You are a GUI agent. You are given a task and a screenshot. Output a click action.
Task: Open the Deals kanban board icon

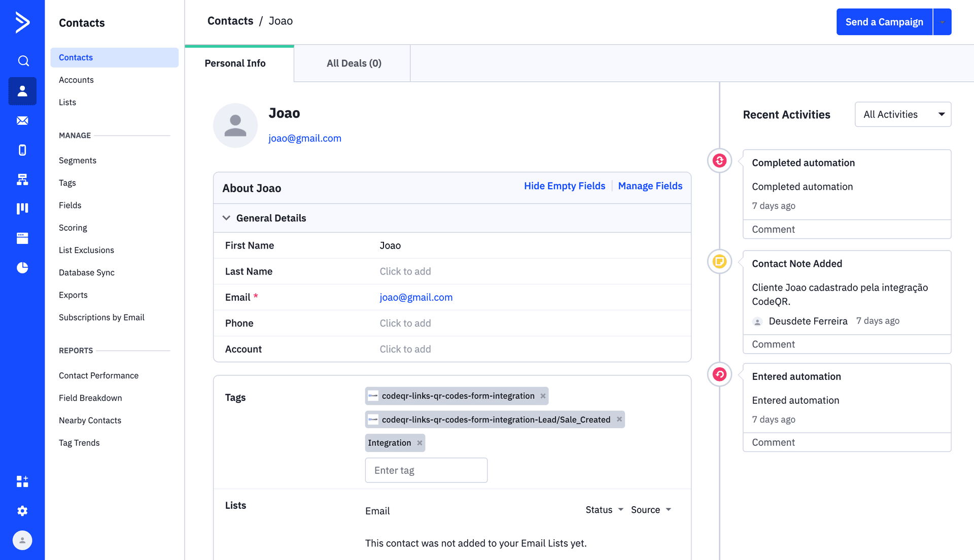click(x=22, y=208)
